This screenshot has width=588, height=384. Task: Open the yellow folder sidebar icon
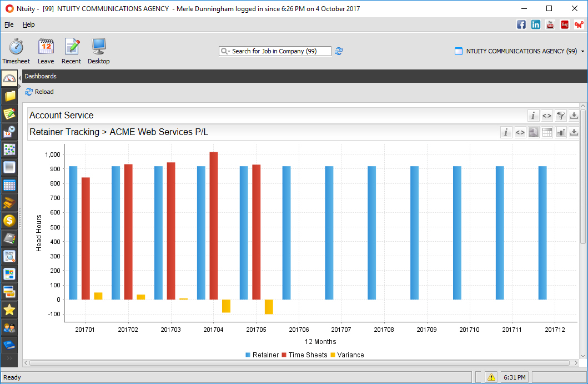point(9,96)
